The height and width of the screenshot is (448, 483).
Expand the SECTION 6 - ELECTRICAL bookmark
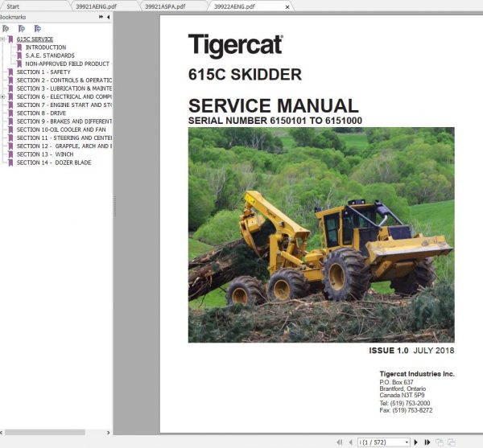pyautogui.click(x=2, y=97)
